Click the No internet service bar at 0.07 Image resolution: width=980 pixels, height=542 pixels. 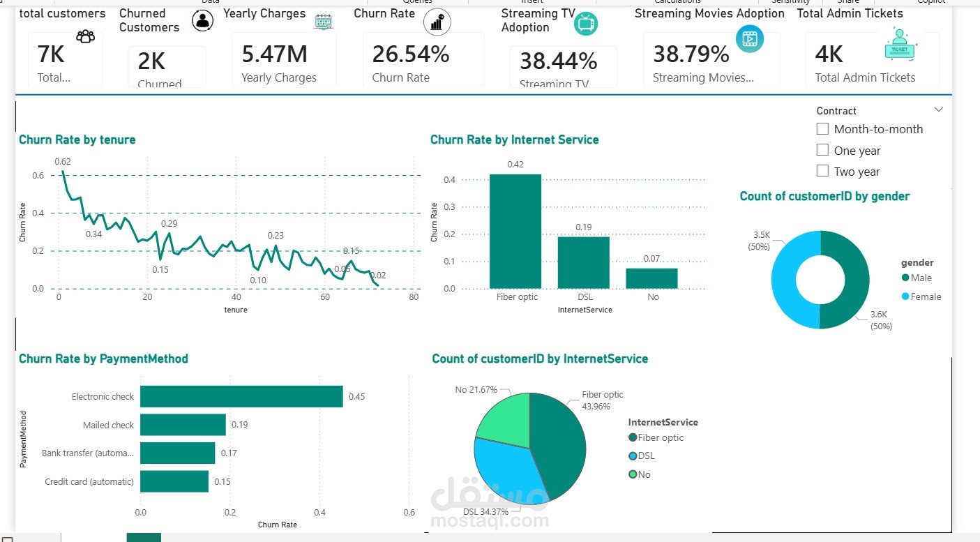click(651, 278)
